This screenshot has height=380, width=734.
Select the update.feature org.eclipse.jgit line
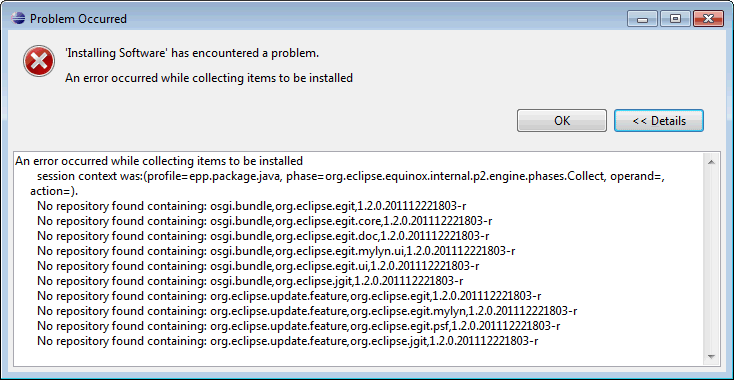pos(287,341)
